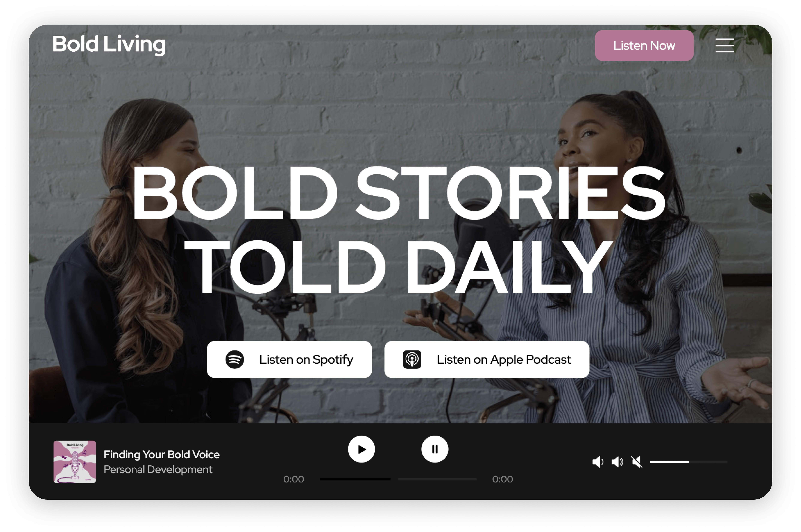This screenshot has height=532, width=801.
Task: Pause the episode with the pause button
Action: click(x=434, y=449)
